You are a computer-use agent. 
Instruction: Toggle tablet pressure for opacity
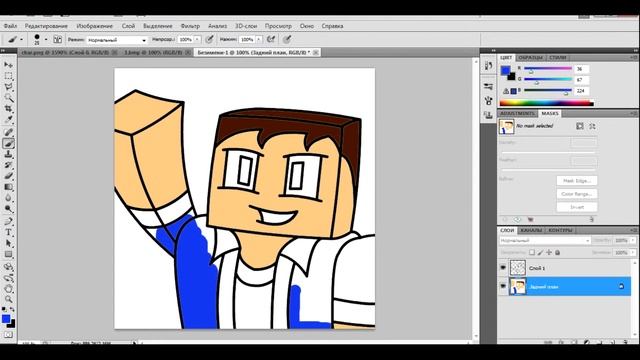coord(209,40)
